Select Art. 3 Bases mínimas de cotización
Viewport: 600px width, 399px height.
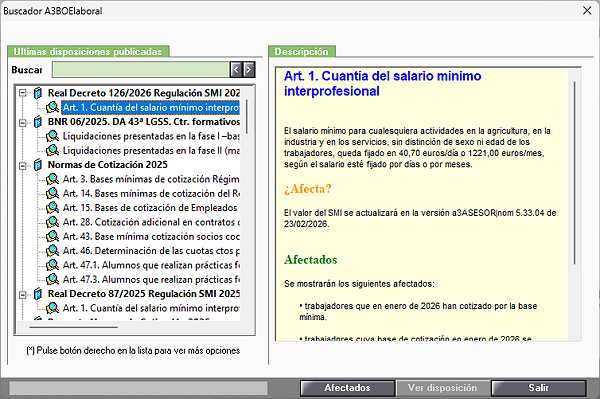click(151, 179)
